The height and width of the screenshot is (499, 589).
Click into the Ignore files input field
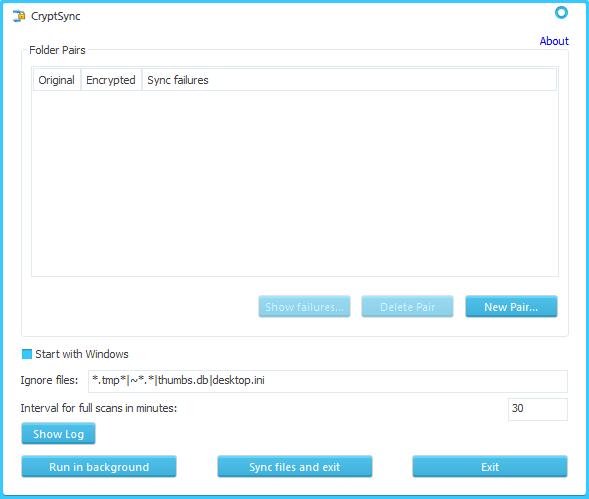pos(328,381)
